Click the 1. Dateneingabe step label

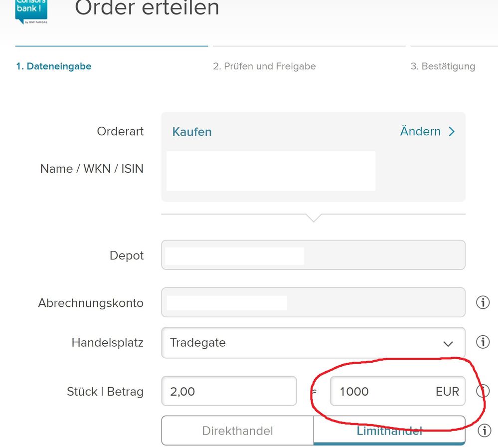coord(54,66)
